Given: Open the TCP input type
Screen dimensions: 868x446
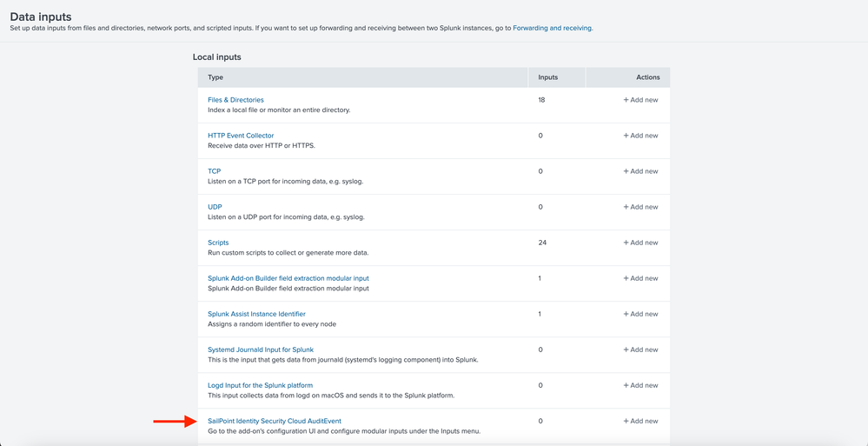Looking at the screenshot, I should [215, 171].
